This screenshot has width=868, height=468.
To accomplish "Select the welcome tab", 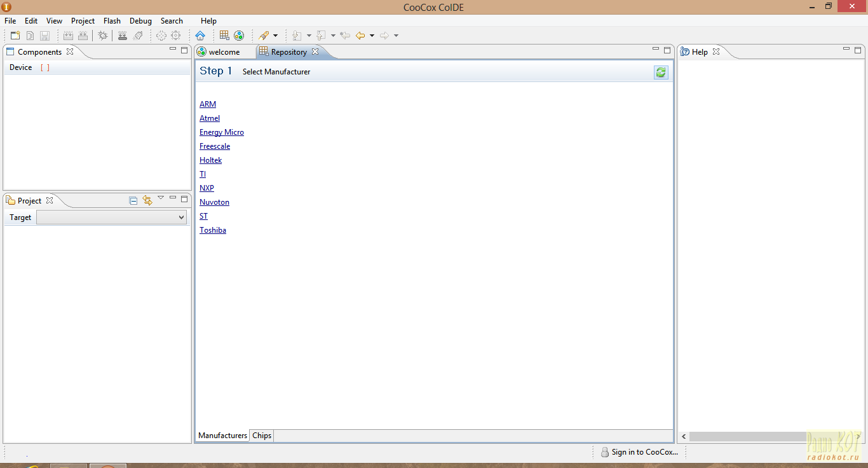I will [x=224, y=52].
